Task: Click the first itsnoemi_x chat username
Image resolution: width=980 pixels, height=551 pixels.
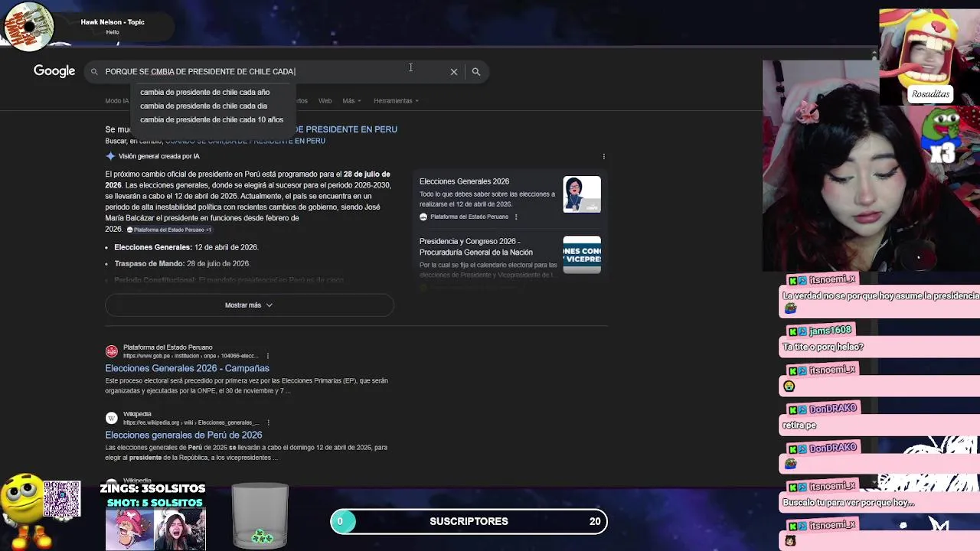Action: (x=832, y=280)
